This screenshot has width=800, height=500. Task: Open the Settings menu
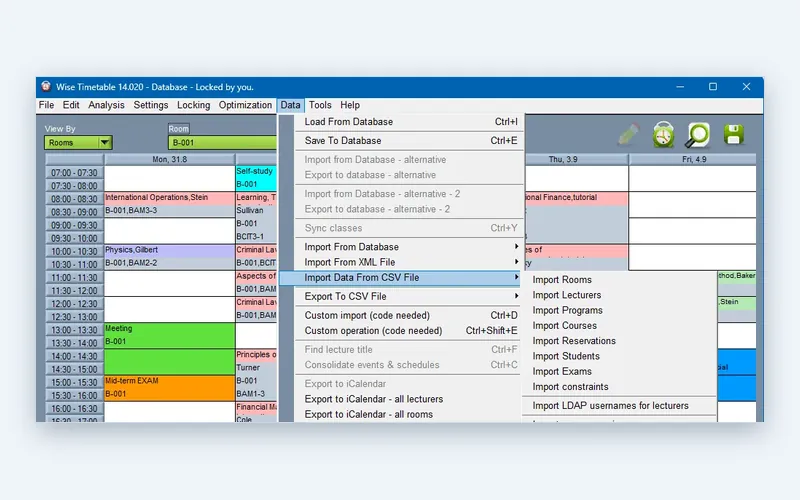pyautogui.click(x=151, y=105)
